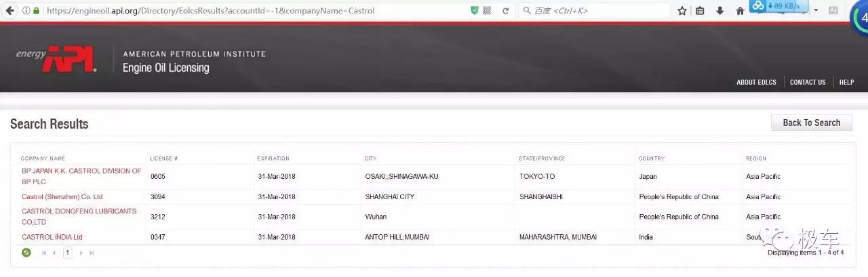Screen dimensions: 868x277
Task: Click the green shield icon in address bar
Action: click(x=475, y=11)
